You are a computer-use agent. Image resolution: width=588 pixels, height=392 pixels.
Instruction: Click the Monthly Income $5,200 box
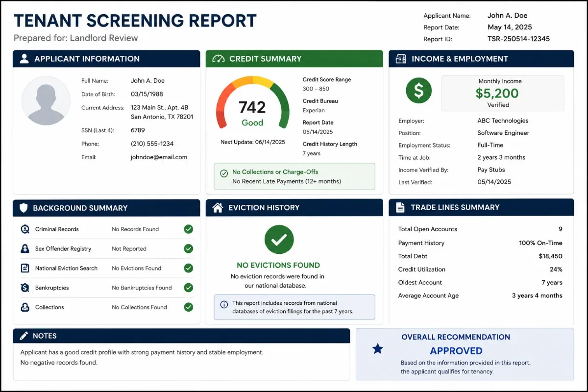503,93
